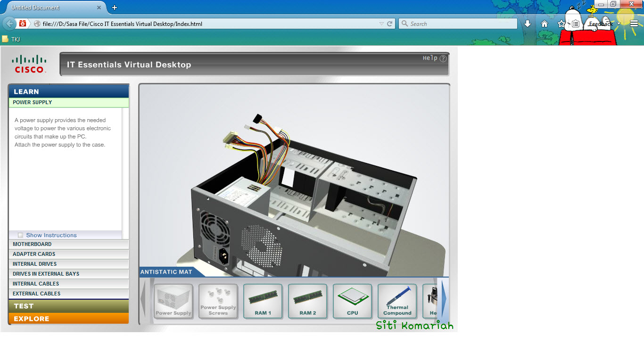Select the Thermal Compound tube
Screen dimensions: 644x343
tap(397, 301)
